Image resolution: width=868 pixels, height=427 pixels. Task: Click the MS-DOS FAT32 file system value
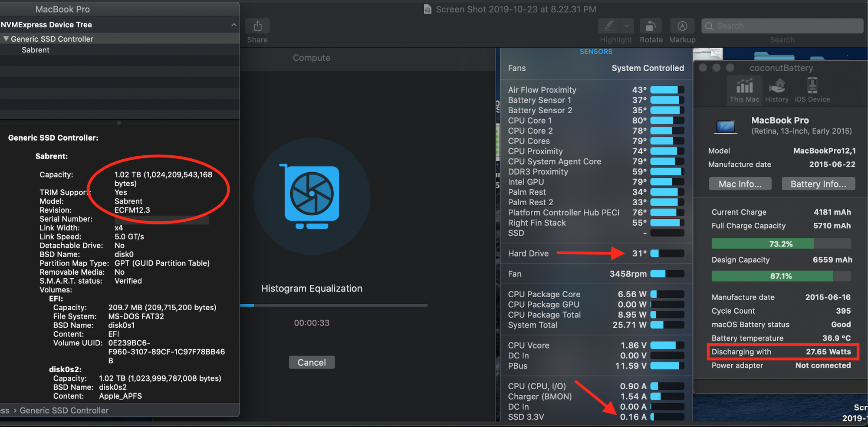pos(136,317)
